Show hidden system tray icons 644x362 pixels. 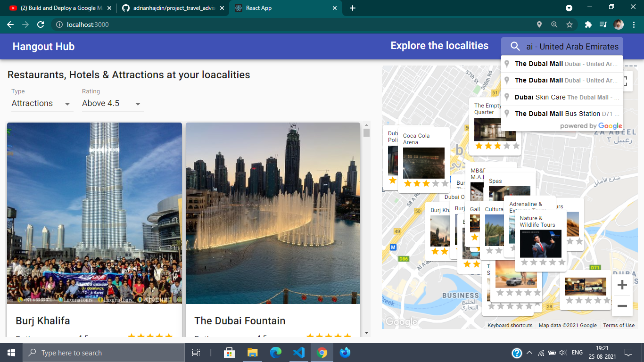click(529, 353)
